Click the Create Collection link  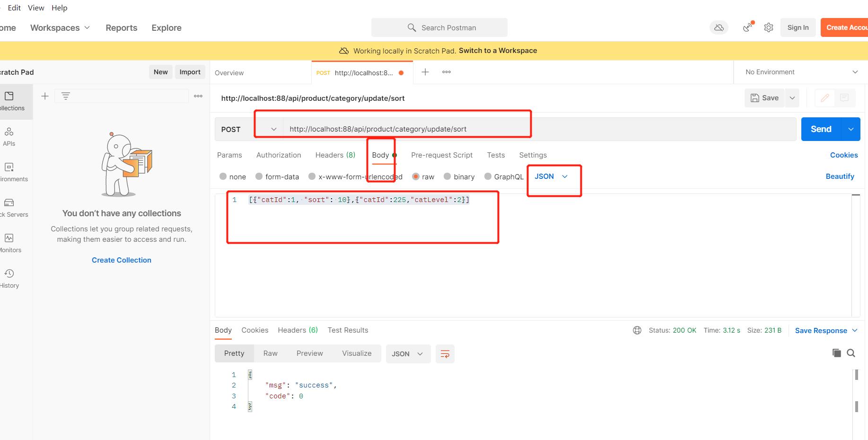pyautogui.click(x=122, y=260)
